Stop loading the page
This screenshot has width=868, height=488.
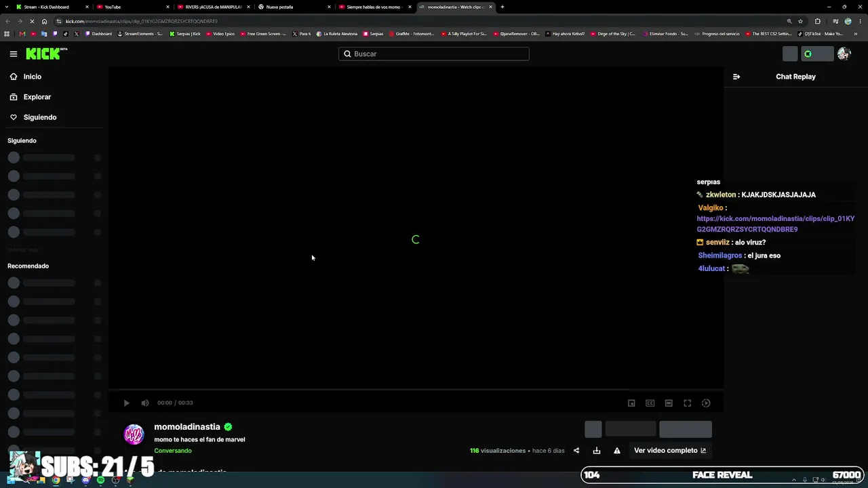pos(33,21)
